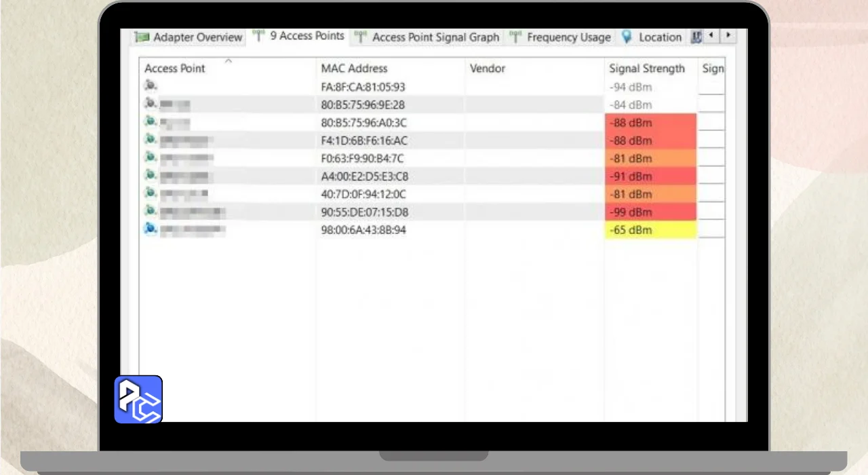The width and height of the screenshot is (868, 475).
Task: Click the -84 dBm signal strength cell
Action: 650,104
